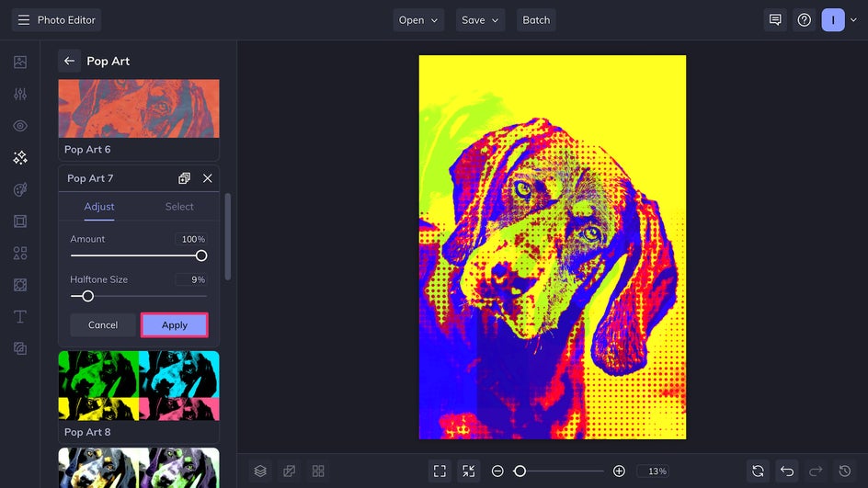Select the Pop Art 8 thumbnail
This screenshot has height=488, width=868.
click(139, 386)
